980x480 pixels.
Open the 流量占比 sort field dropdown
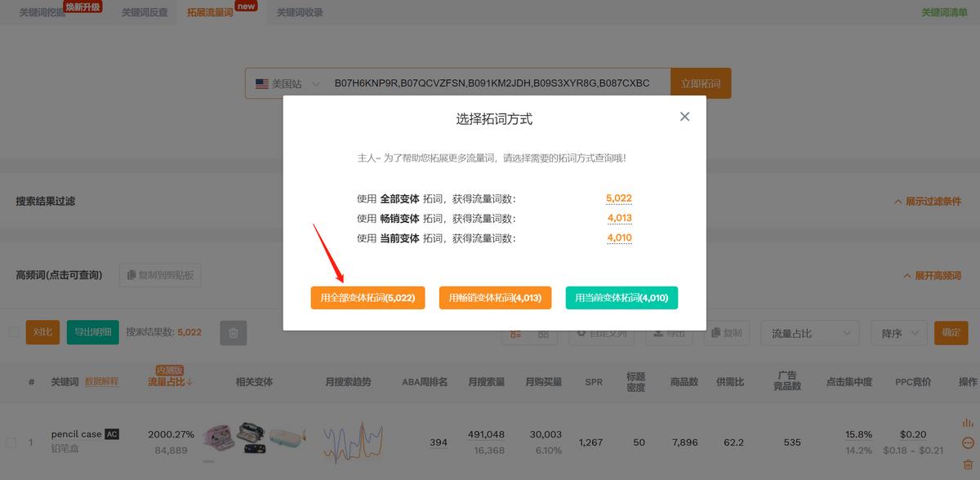[x=809, y=333]
